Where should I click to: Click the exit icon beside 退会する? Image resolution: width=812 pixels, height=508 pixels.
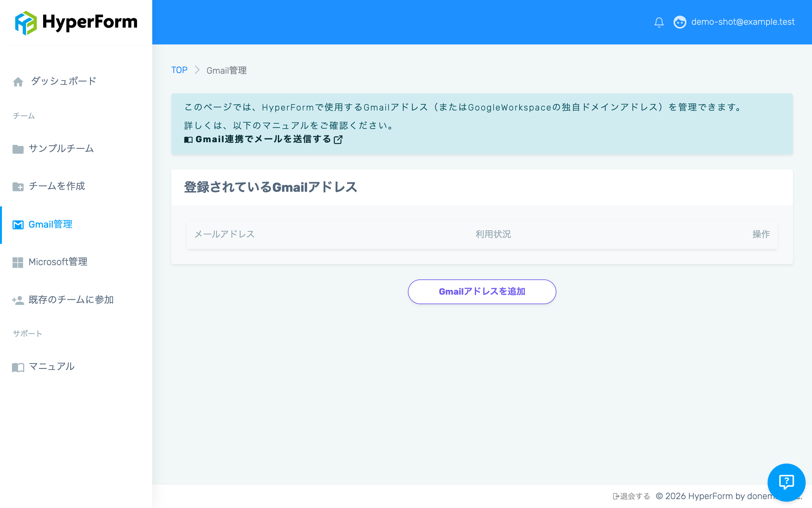click(616, 496)
